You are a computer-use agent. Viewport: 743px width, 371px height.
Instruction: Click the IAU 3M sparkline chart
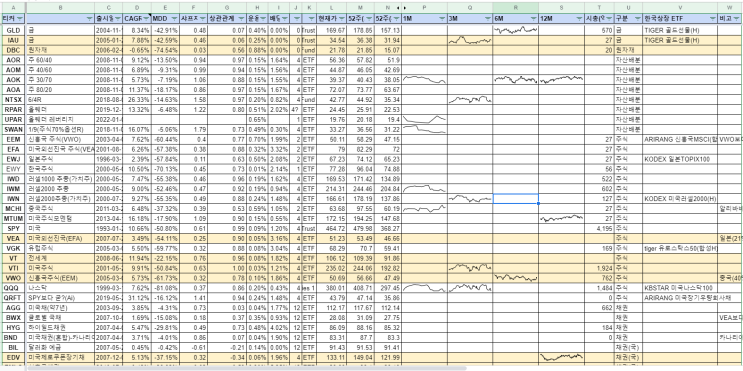(x=470, y=40)
